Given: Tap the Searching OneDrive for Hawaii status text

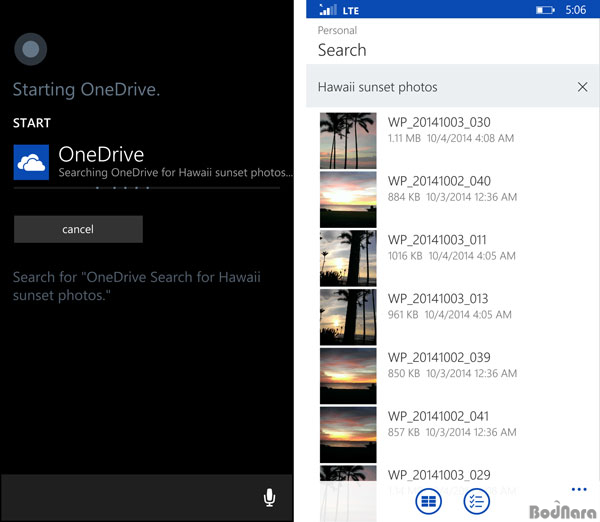Looking at the screenshot, I should pyautogui.click(x=175, y=173).
